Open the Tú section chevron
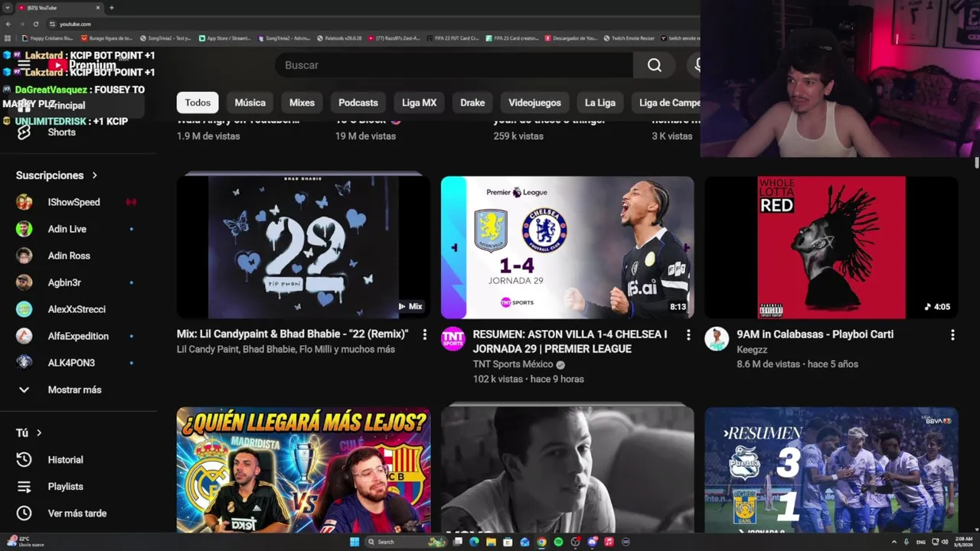980x551 pixels. (x=39, y=433)
